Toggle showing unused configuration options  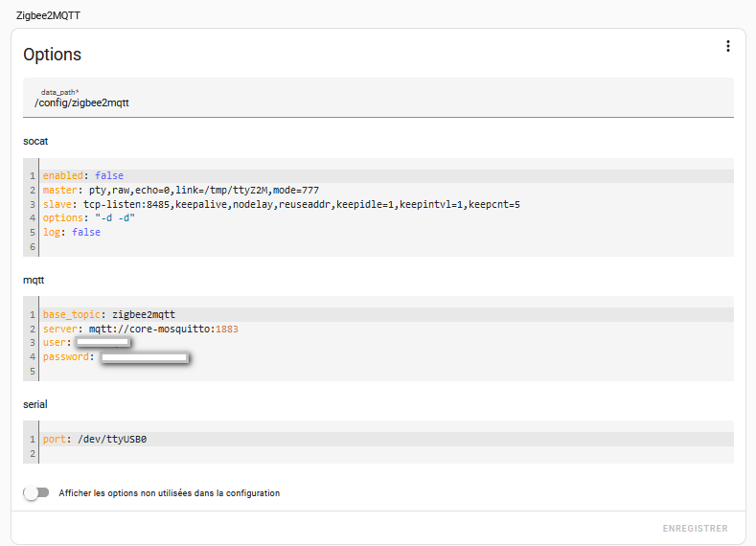[36, 492]
